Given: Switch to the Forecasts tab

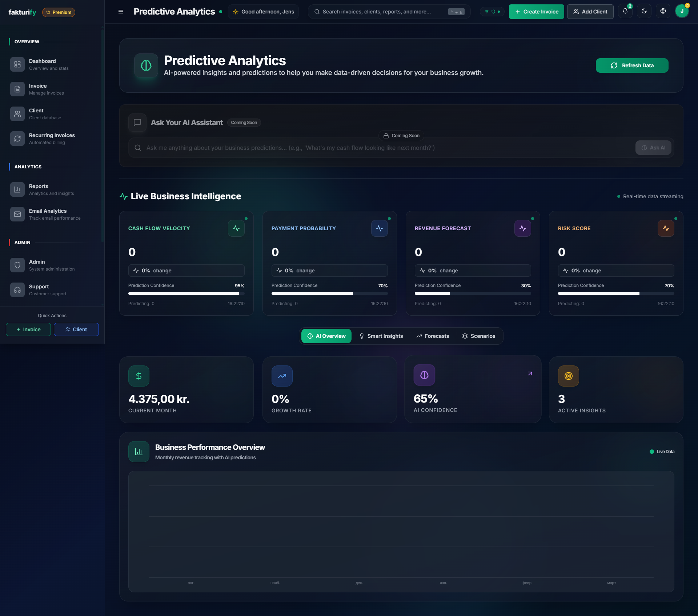Looking at the screenshot, I should pyautogui.click(x=433, y=336).
